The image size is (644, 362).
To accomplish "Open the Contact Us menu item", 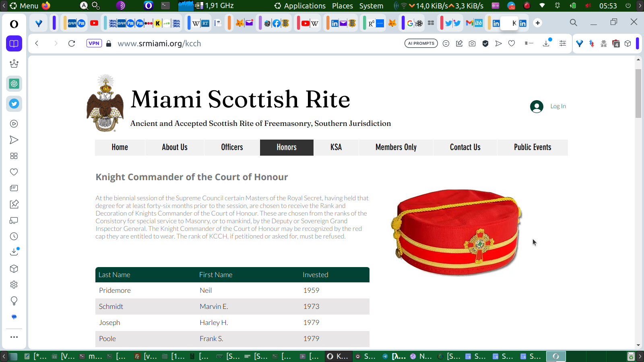I will [x=465, y=147].
